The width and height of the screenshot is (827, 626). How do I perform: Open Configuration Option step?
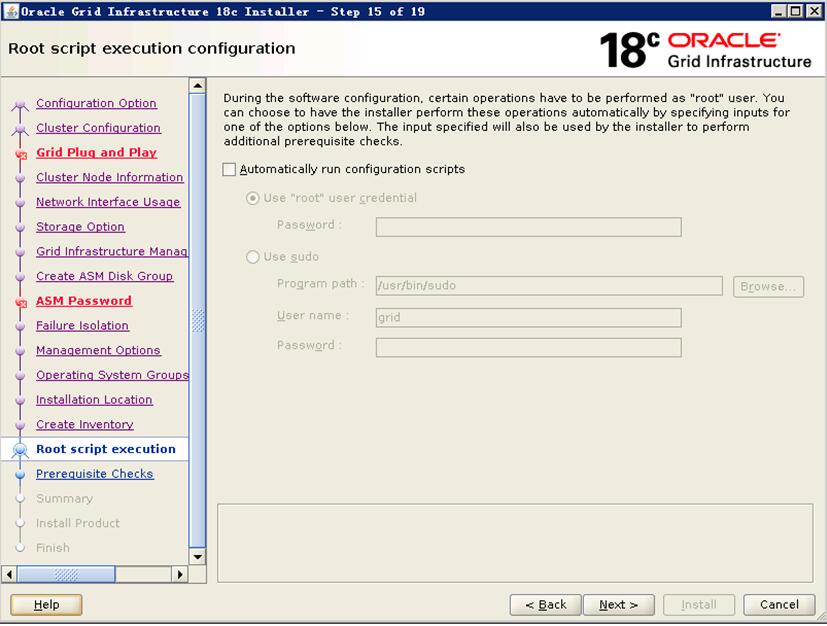(x=97, y=103)
